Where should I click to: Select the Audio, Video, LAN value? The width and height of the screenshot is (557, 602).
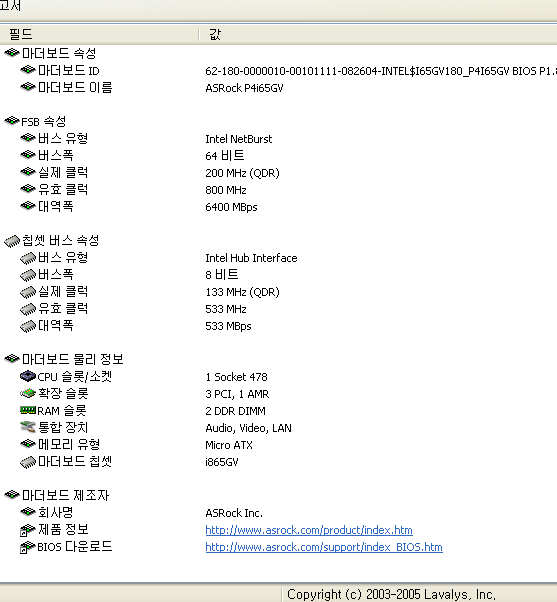coord(249,428)
